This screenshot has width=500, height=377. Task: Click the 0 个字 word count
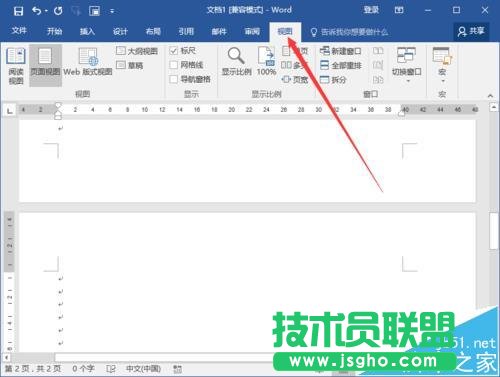click(x=83, y=368)
